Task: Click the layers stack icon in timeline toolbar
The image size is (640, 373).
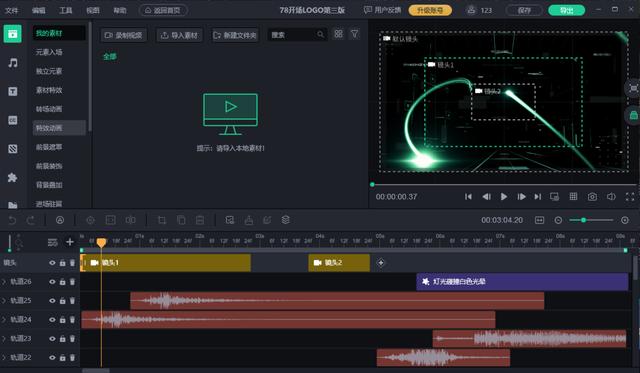Action: (x=286, y=220)
